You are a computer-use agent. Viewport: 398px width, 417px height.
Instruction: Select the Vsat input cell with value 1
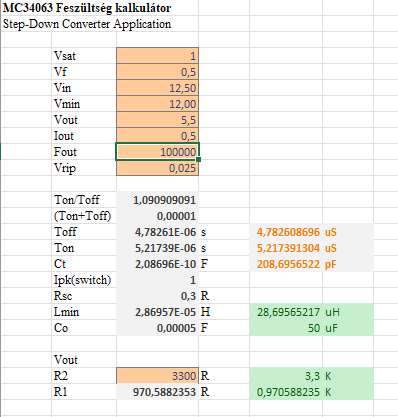pyautogui.click(x=157, y=56)
